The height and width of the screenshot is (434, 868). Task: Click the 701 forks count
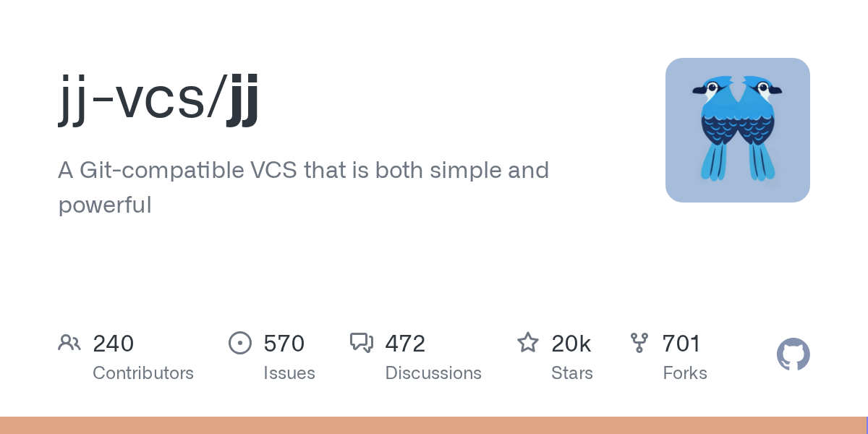pos(681,344)
